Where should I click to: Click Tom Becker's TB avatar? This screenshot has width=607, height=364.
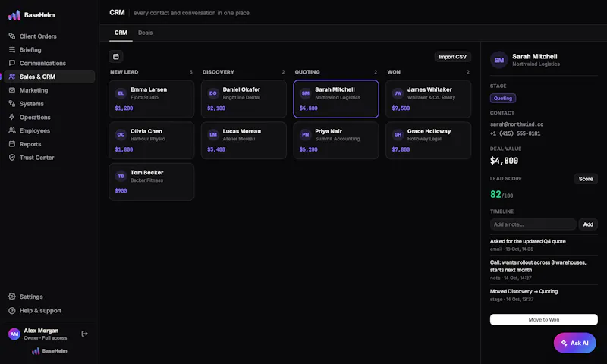pyautogui.click(x=121, y=176)
